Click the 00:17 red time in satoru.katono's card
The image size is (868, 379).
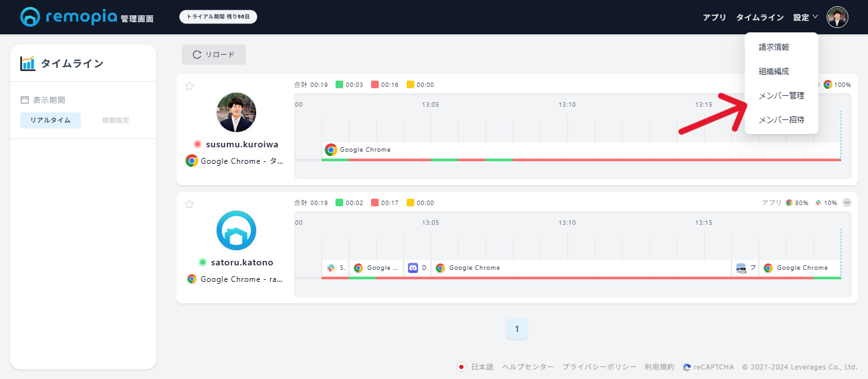click(390, 203)
